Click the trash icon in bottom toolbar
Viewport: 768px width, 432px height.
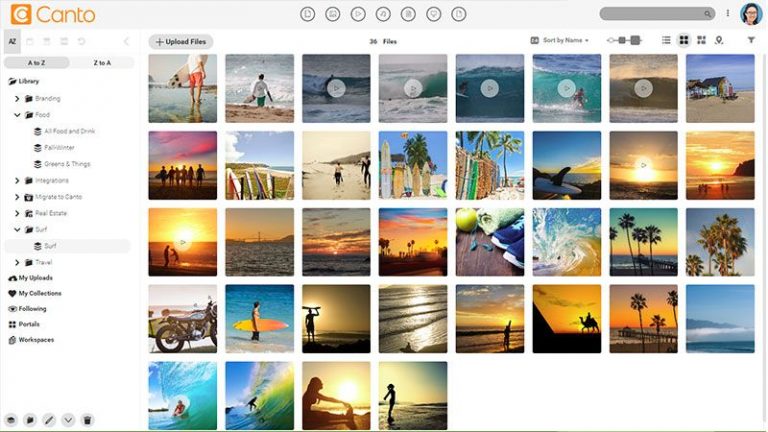[87, 420]
